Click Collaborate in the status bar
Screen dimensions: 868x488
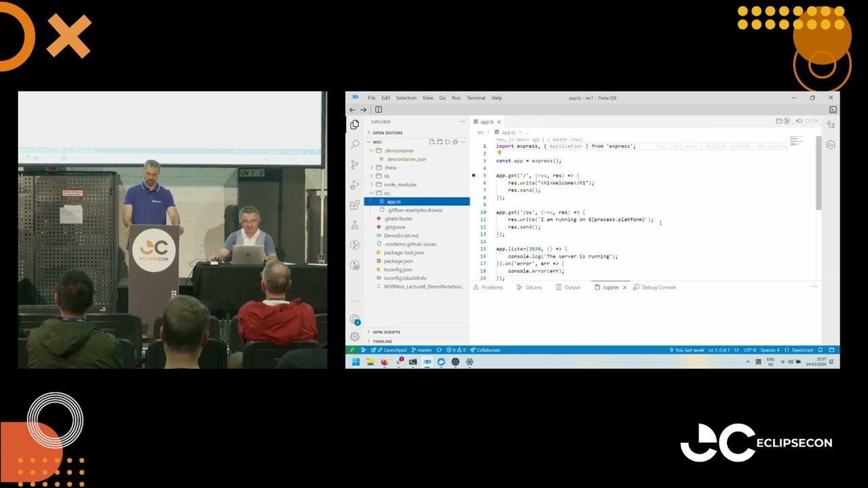(x=485, y=350)
